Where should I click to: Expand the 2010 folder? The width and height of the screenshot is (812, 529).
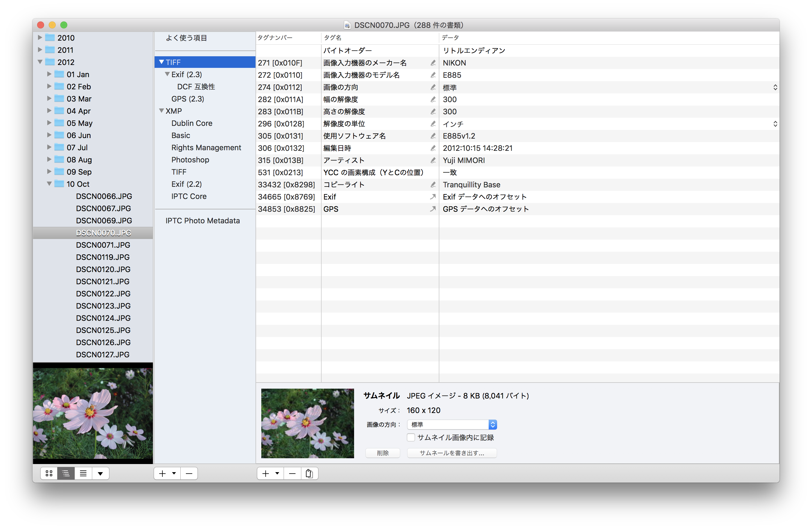pos(40,37)
